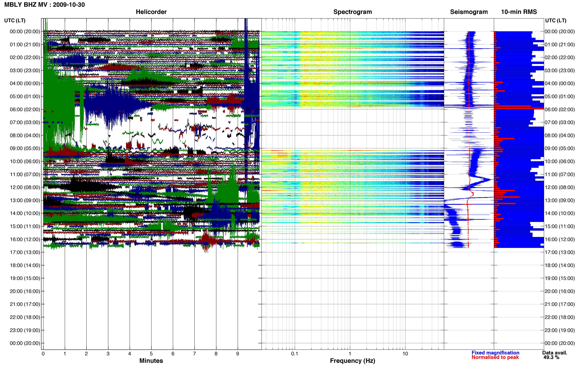Click the left '22:00 (18:00)' time label
588x368 pixels.
[x=25, y=317]
